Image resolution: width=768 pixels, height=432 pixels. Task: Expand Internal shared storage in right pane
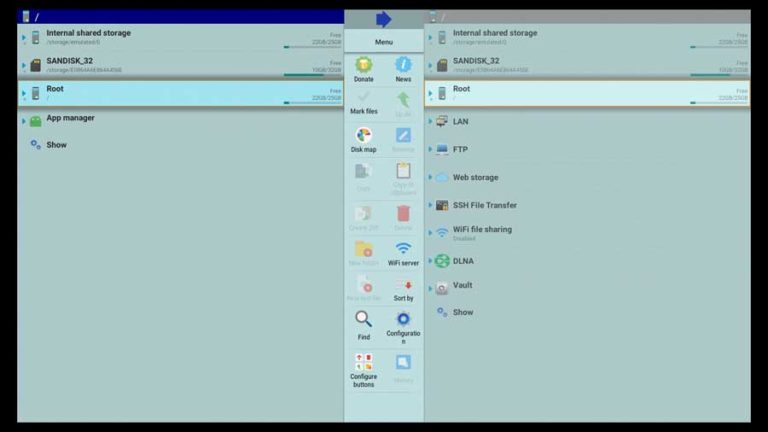click(x=430, y=37)
